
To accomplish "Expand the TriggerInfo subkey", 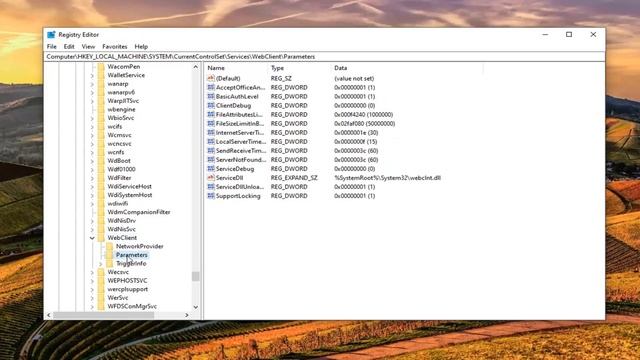I will 101,264.
